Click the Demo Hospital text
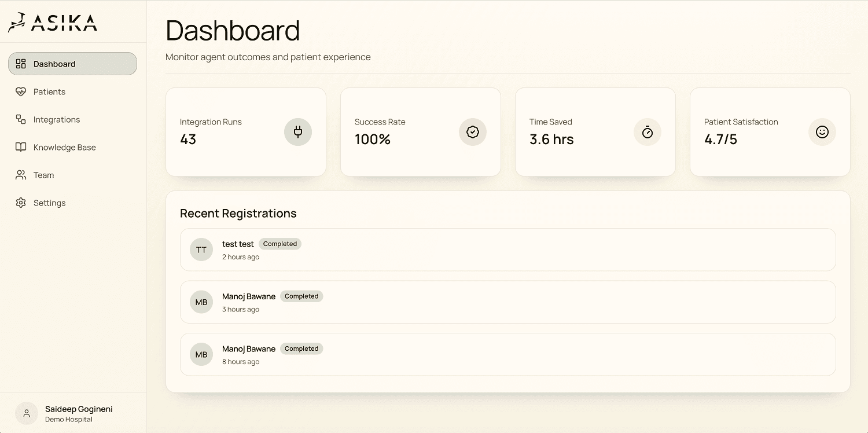This screenshot has width=868, height=433. coord(69,420)
